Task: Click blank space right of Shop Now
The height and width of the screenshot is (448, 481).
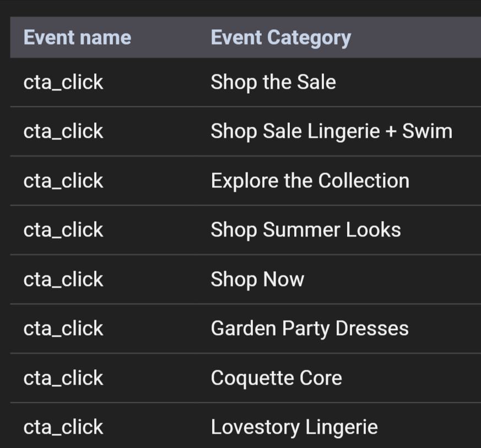Action: (397, 279)
